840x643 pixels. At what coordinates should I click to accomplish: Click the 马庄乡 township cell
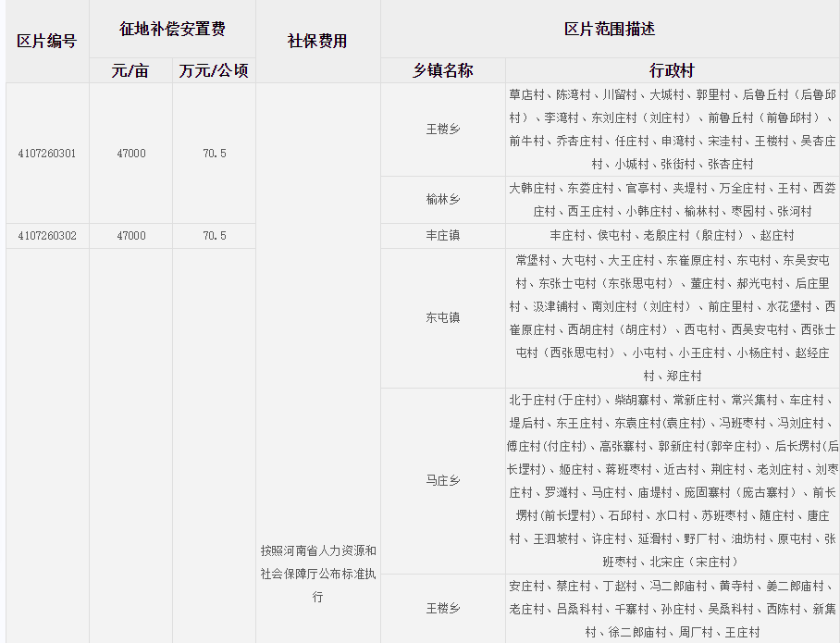pyautogui.click(x=443, y=481)
